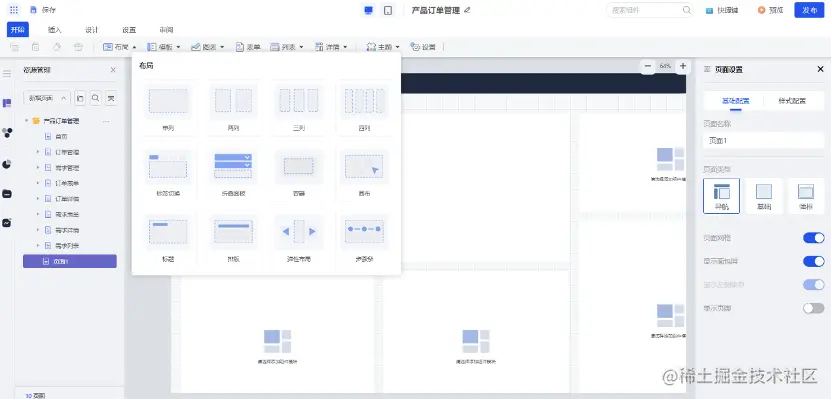Click the pencil icon beside 产品订单管理
832x400 pixels.
click(467, 10)
